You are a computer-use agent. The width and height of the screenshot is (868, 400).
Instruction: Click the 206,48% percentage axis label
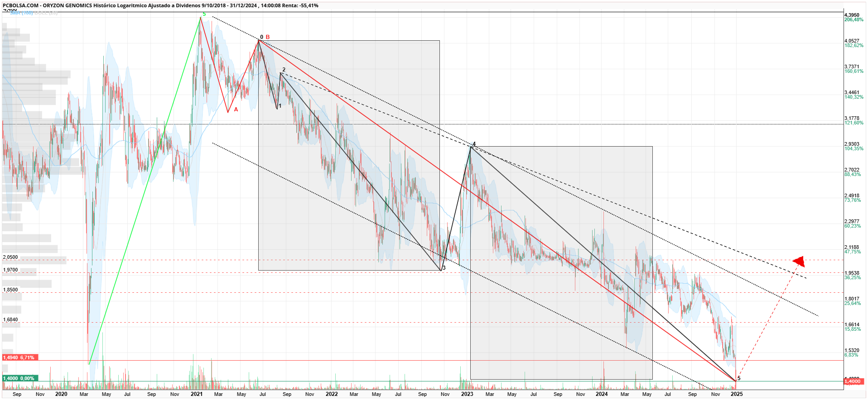(854, 19)
